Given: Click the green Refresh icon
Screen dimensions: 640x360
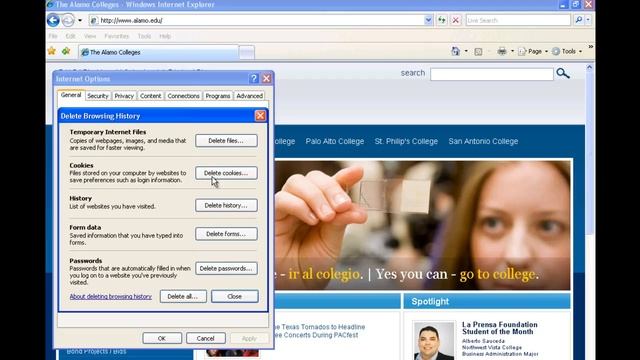Looking at the screenshot, I should pos(442,20).
